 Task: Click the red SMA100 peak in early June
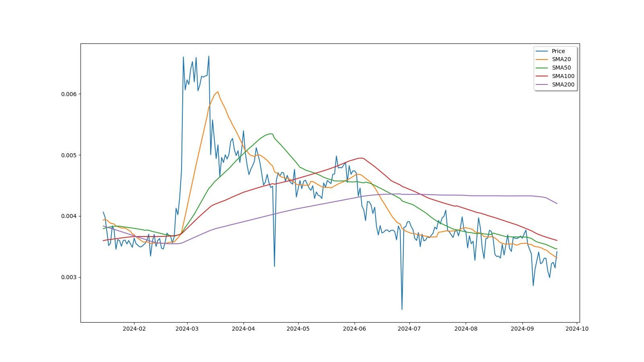point(361,158)
